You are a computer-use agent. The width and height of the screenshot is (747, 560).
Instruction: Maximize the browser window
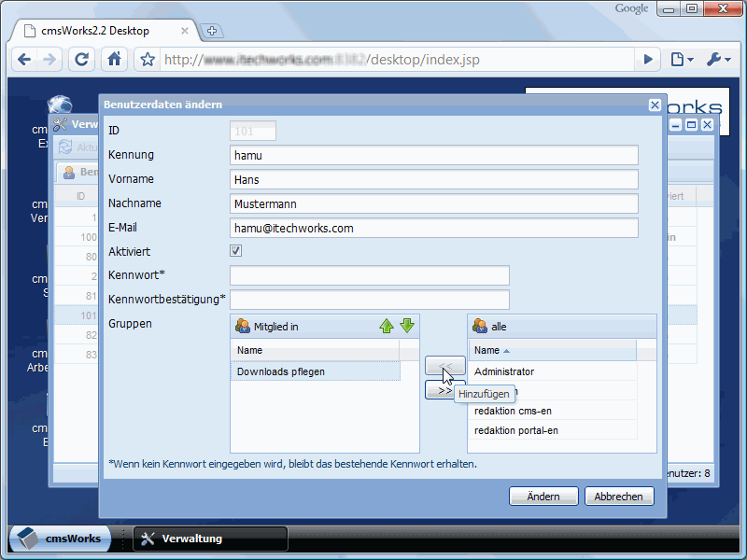point(692,8)
